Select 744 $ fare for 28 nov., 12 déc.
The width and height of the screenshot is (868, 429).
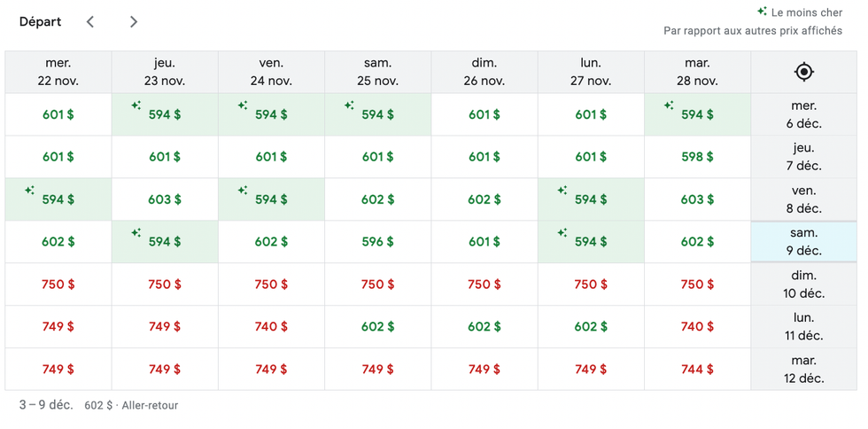click(697, 369)
